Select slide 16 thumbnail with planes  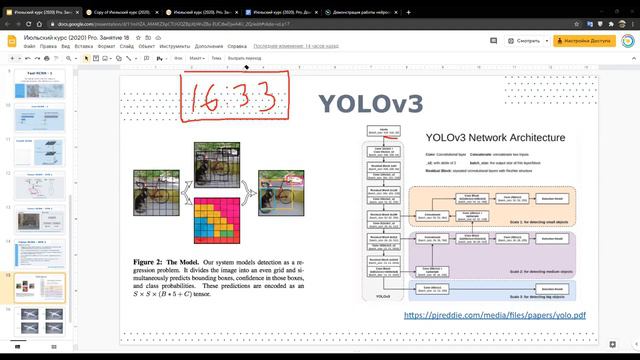[40, 322]
